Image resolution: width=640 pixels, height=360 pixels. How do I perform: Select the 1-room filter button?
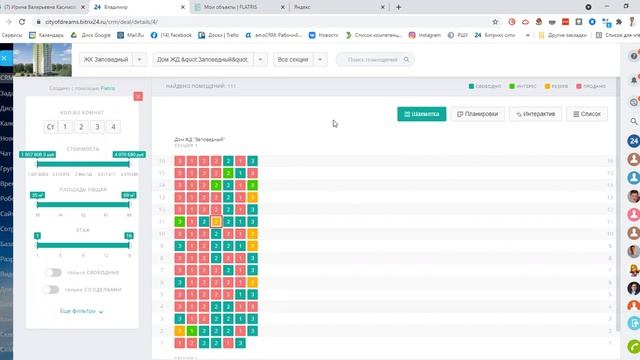tap(65, 127)
